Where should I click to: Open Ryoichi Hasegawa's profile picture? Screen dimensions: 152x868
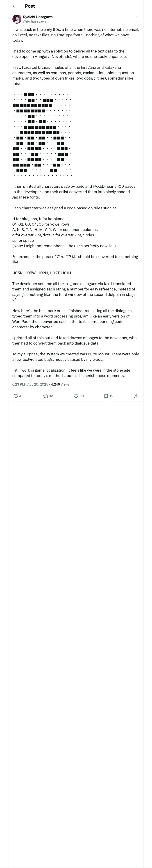(17, 19)
